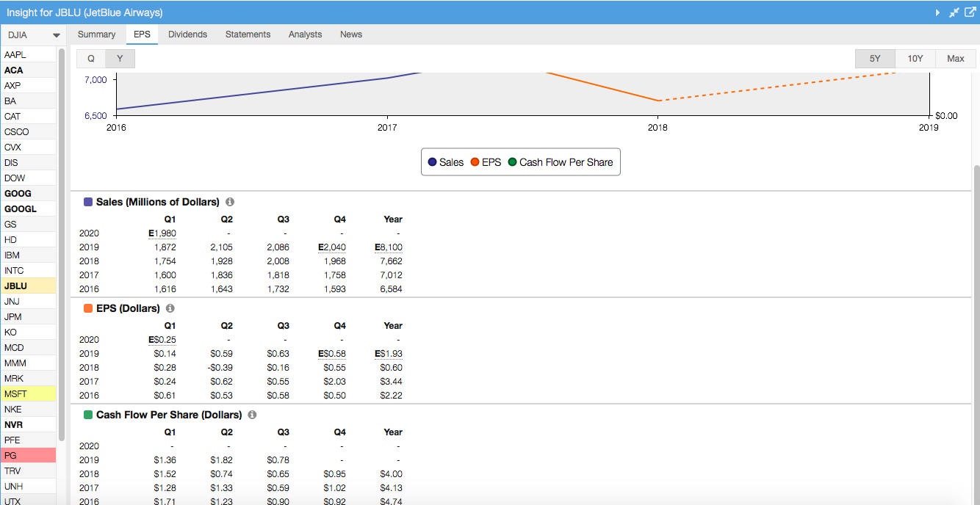Click the collapse arrows icon in title bar
The width and height of the screenshot is (980, 505).
954,12
